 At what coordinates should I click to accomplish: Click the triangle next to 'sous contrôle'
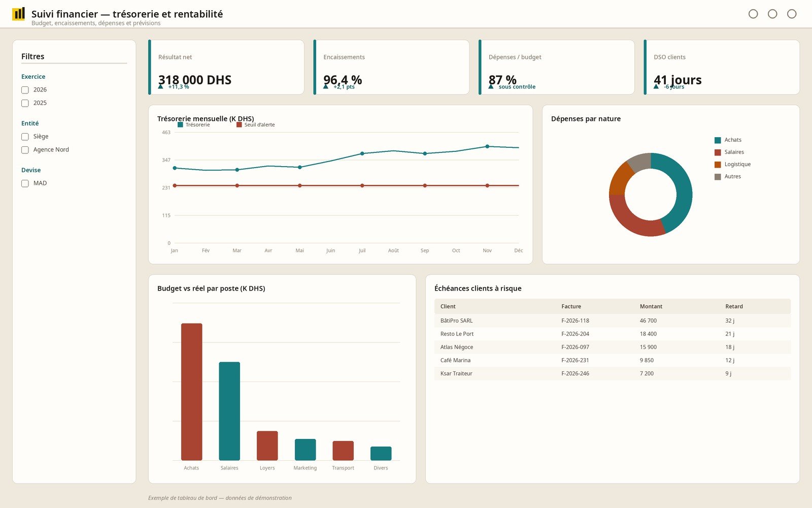click(491, 86)
